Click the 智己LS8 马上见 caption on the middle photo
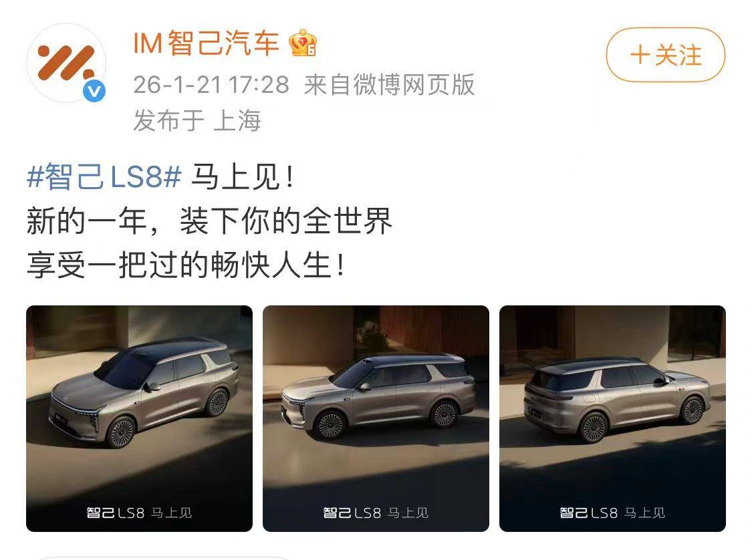Screen dimensions: 752x560 [376, 513]
